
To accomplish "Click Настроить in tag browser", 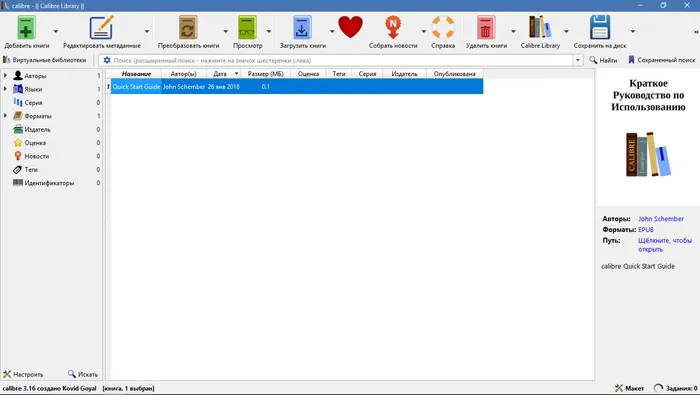I will pyautogui.click(x=23, y=374).
